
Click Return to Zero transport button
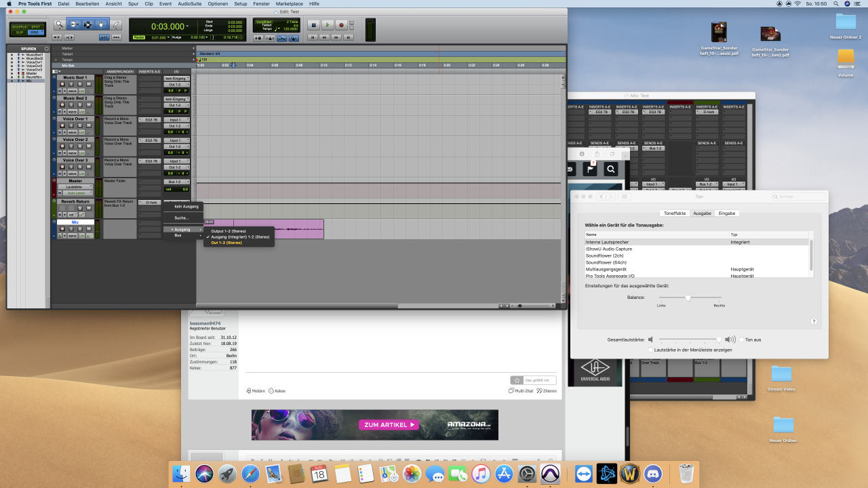click(313, 37)
